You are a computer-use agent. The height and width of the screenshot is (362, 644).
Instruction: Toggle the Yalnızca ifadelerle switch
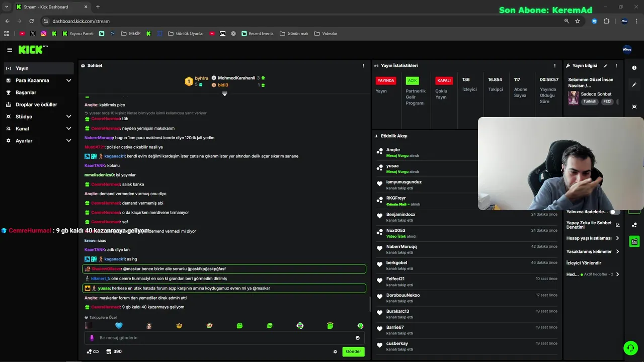coord(614,212)
